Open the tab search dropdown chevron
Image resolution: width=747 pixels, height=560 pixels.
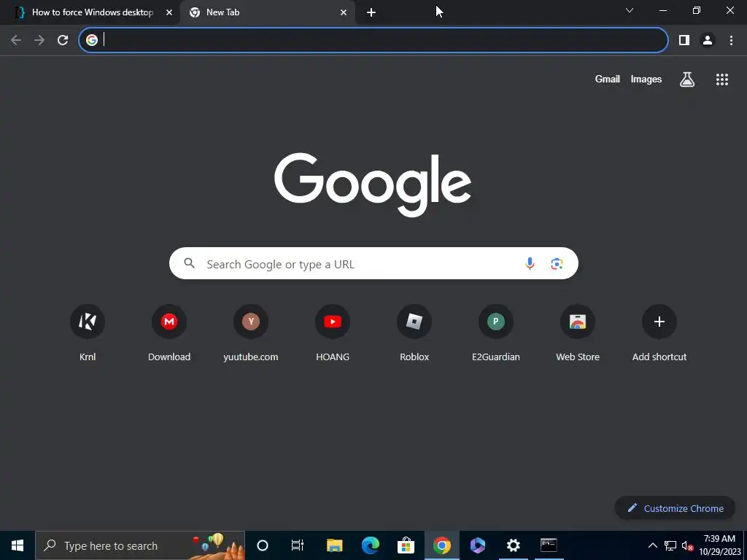click(x=630, y=10)
